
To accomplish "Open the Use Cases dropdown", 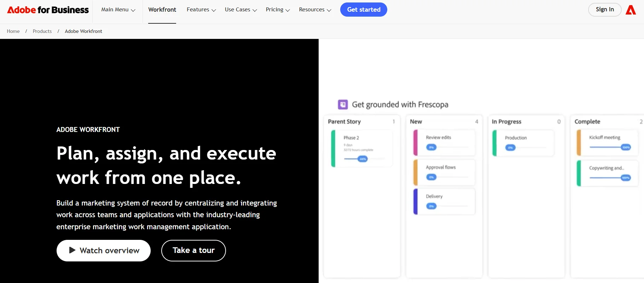I will [x=240, y=10].
